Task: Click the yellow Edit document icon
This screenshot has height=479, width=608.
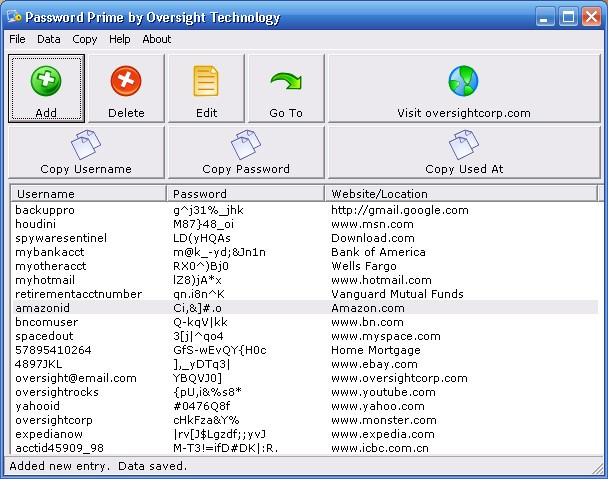Action: 206,81
